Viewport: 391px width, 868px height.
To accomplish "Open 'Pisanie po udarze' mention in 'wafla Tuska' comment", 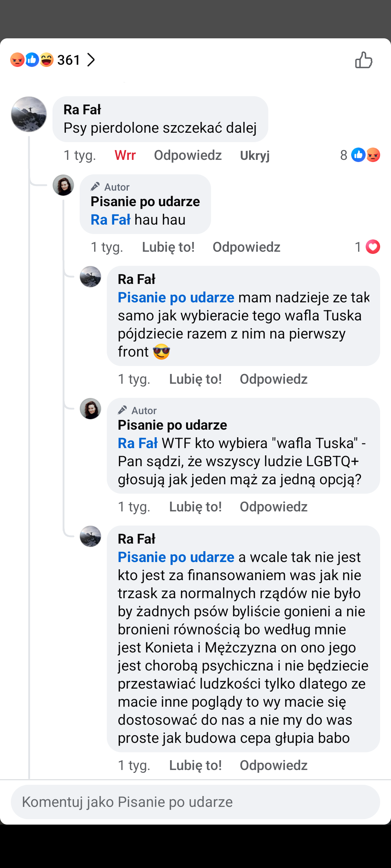I will [x=176, y=298].
